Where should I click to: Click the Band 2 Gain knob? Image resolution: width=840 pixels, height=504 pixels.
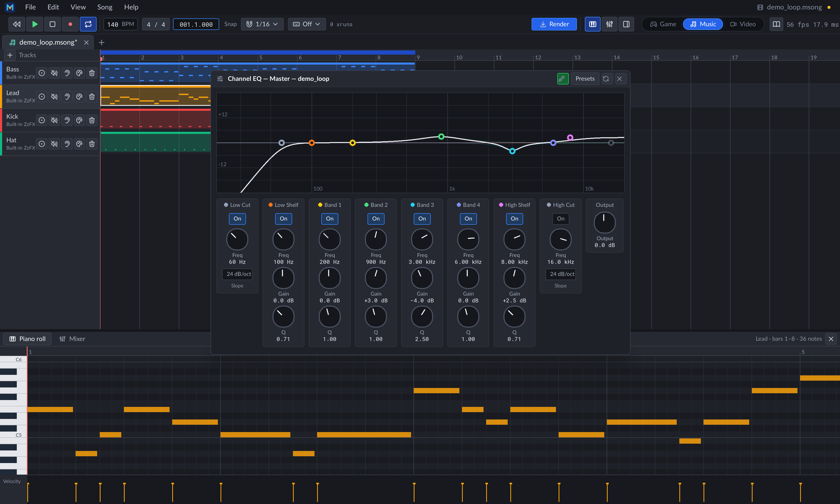pos(376,278)
